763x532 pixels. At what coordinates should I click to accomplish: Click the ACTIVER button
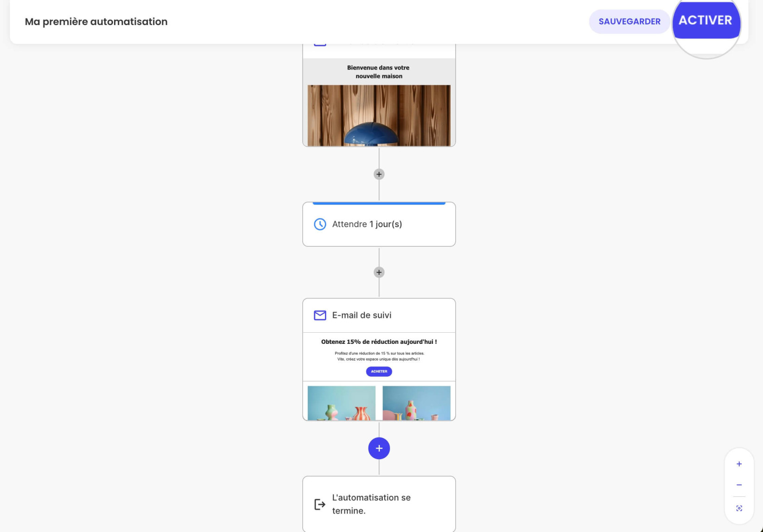706,20
